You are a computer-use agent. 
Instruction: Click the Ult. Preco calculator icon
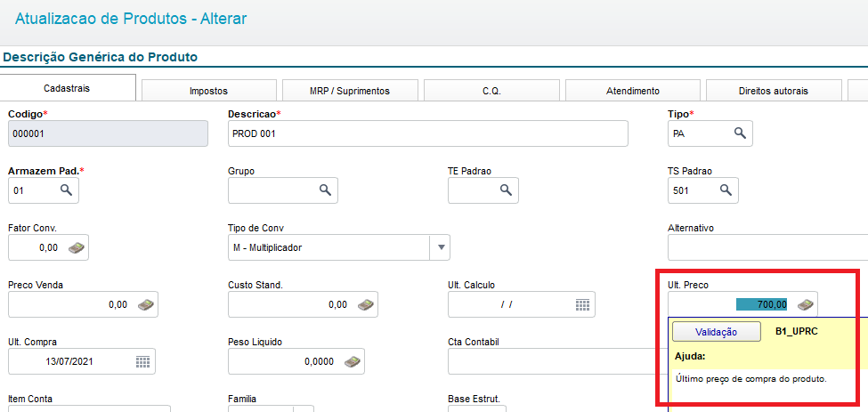805,304
